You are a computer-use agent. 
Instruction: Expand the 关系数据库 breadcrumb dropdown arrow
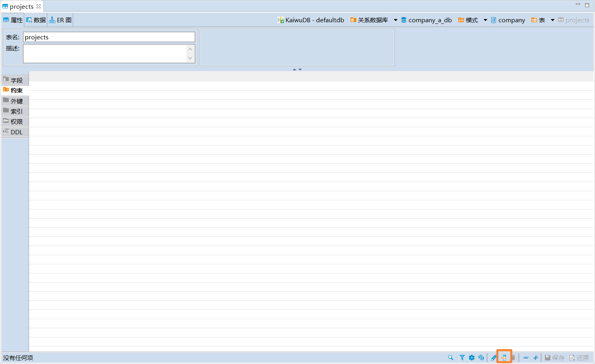pyautogui.click(x=395, y=20)
